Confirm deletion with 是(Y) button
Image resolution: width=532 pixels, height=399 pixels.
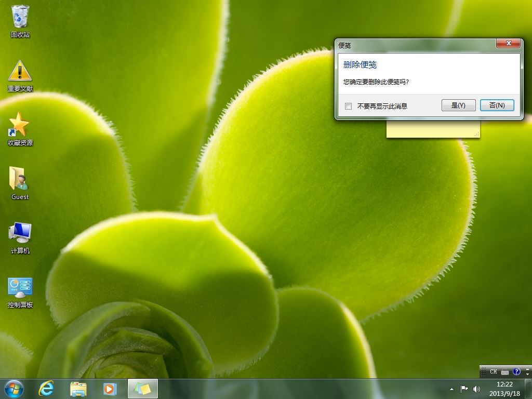coord(458,105)
